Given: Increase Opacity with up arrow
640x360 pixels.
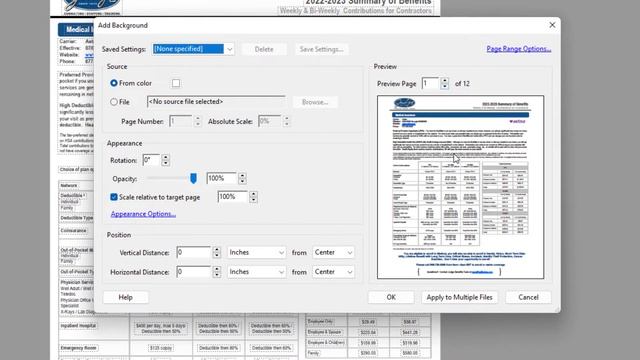Looking at the screenshot, I should (242, 176).
